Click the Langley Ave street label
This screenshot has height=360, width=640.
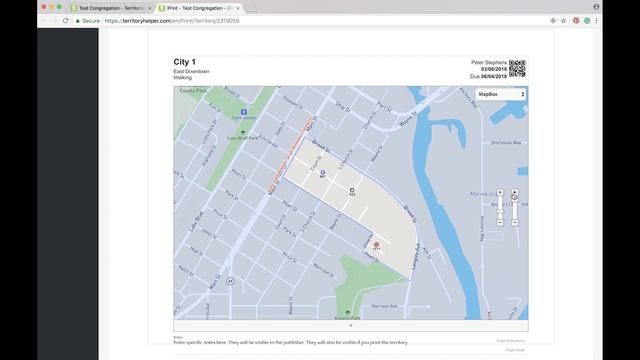(415, 256)
